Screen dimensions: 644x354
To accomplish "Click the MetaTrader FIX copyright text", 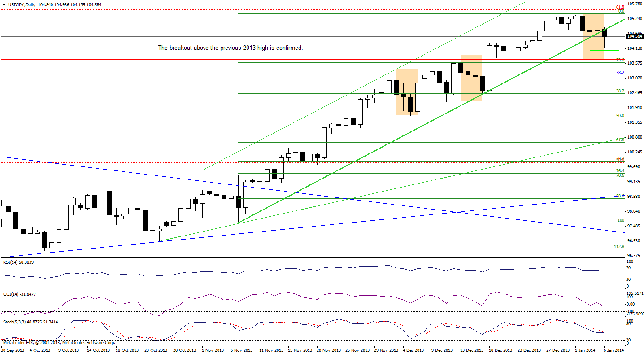I will [x=58, y=342].
